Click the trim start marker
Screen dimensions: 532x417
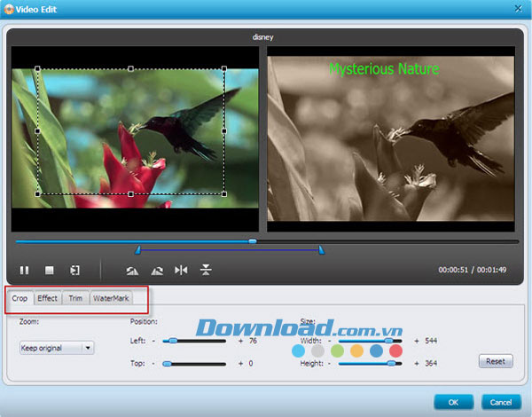pos(137,250)
